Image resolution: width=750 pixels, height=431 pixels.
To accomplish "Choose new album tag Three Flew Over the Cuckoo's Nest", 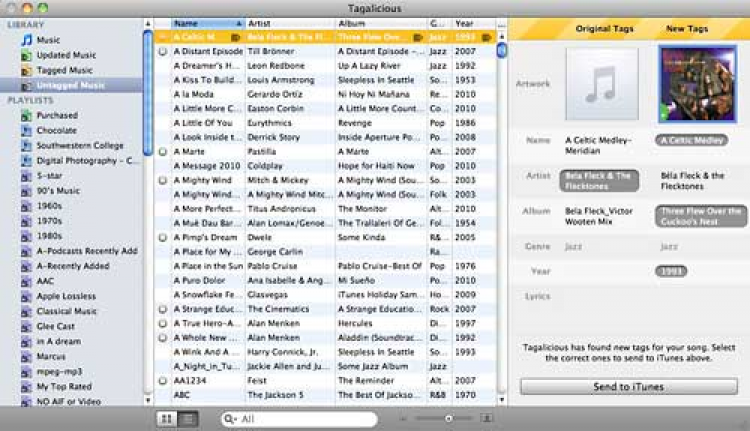I will (701, 216).
